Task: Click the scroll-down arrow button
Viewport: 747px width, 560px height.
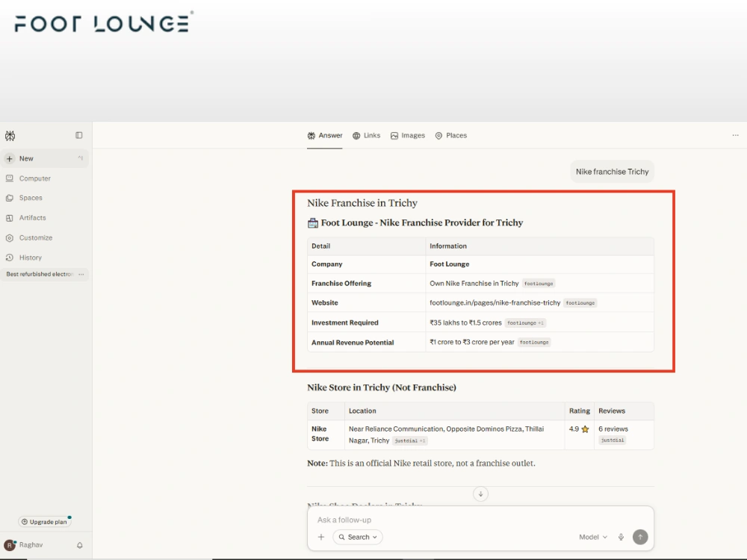Action: pos(480,494)
